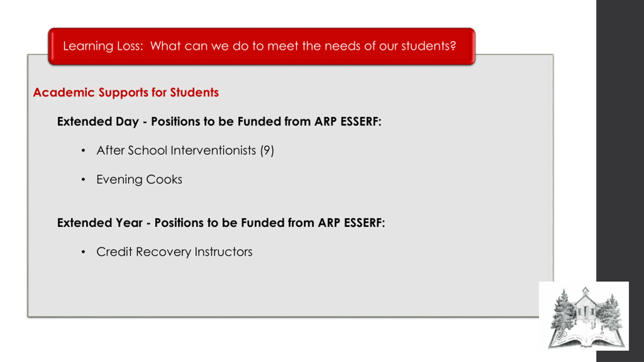Screen dimensions: 644x362
Task: Click the bullet dot before Credit Recovery Instructors
Action: pos(83,252)
